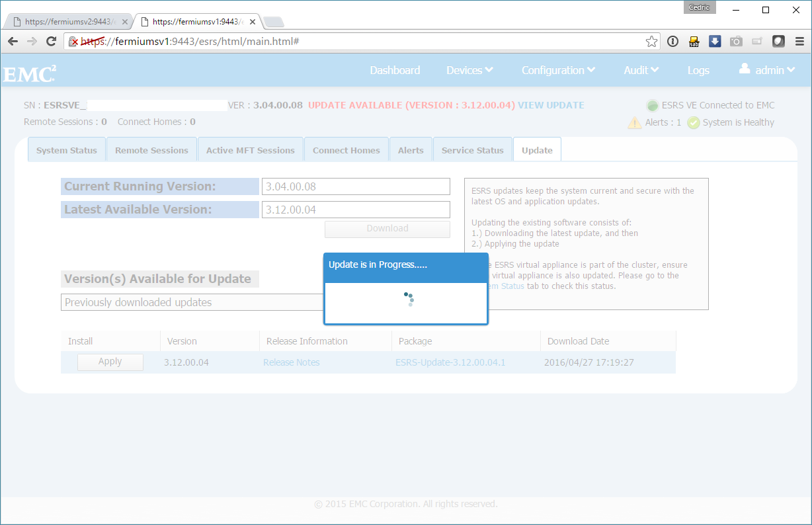This screenshot has width=812, height=525.
Task: Click the Remote Sessions : 0 text
Action: click(x=65, y=122)
